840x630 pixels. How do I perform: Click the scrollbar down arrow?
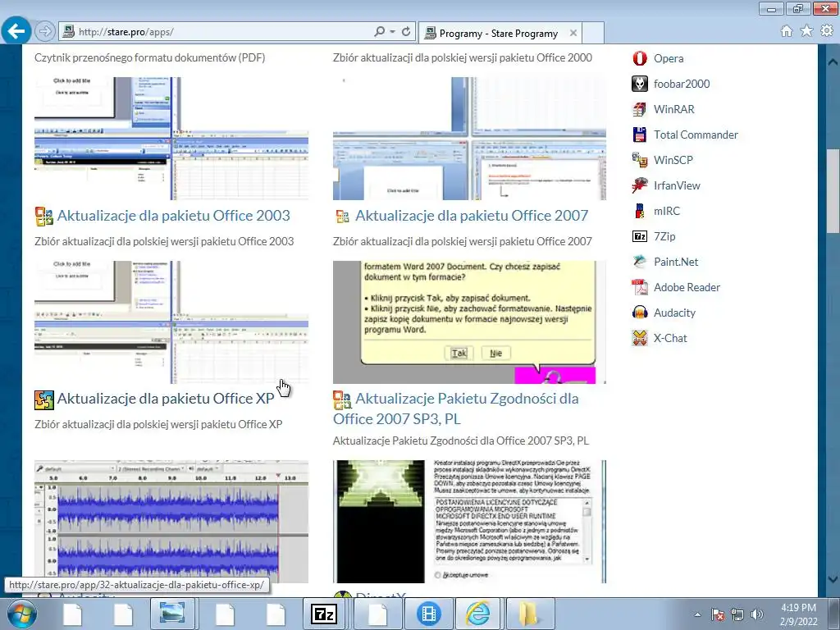(833, 579)
